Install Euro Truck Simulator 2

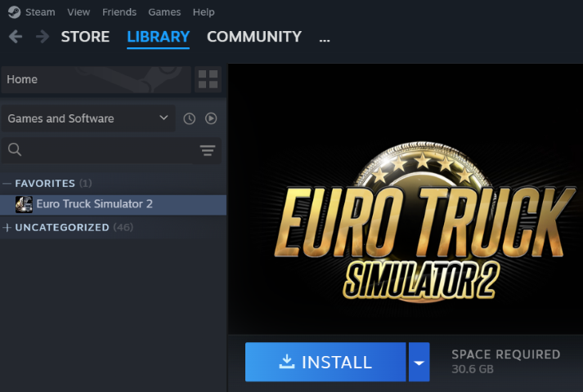tap(325, 363)
